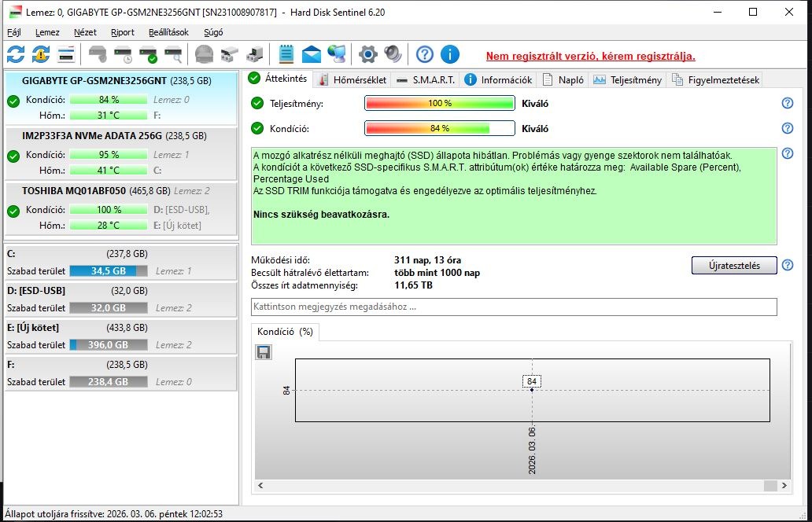Click the blue refresh arrows toolbar icon
Viewport: 812px width, 522px height.
coord(16,54)
